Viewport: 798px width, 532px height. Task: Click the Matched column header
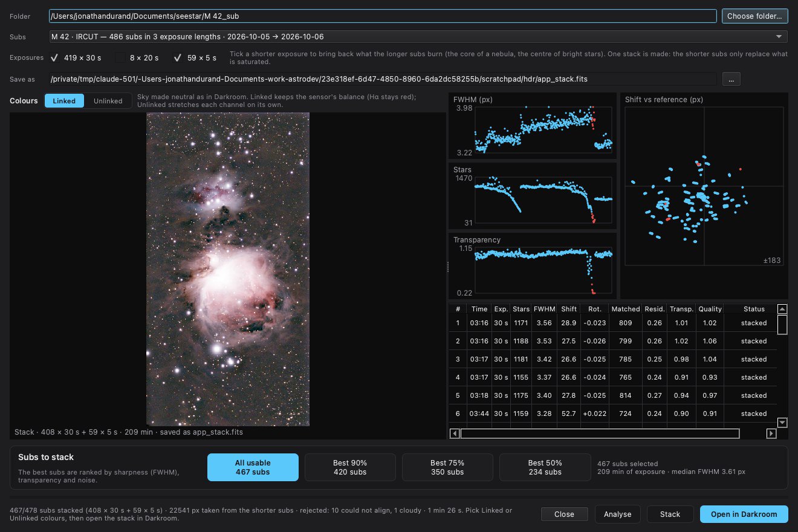tap(626, 309)
